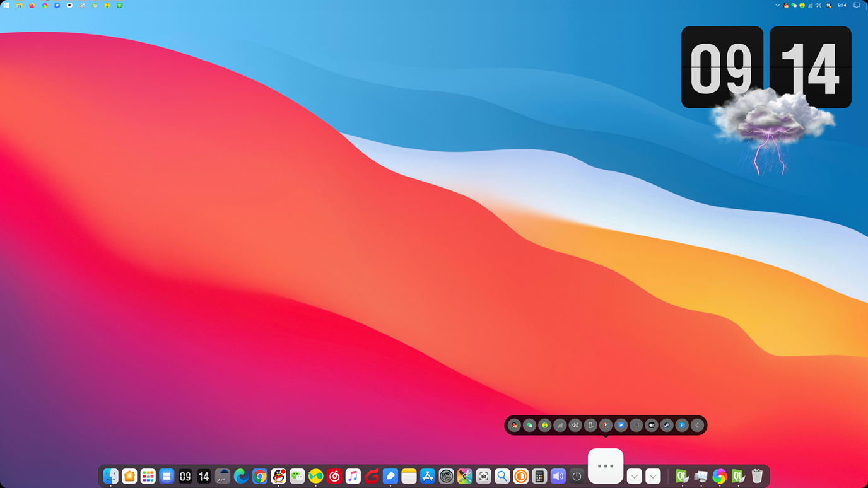The image size is (868, 488).
Task: Click the large flip clock minute 14 widget
Action: [x=811, y=67]
